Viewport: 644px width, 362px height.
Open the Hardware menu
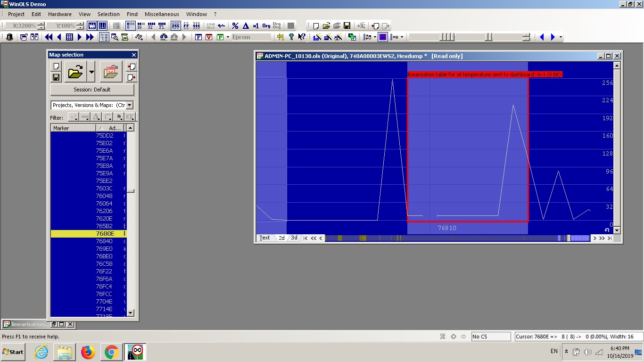coord(60,14)
